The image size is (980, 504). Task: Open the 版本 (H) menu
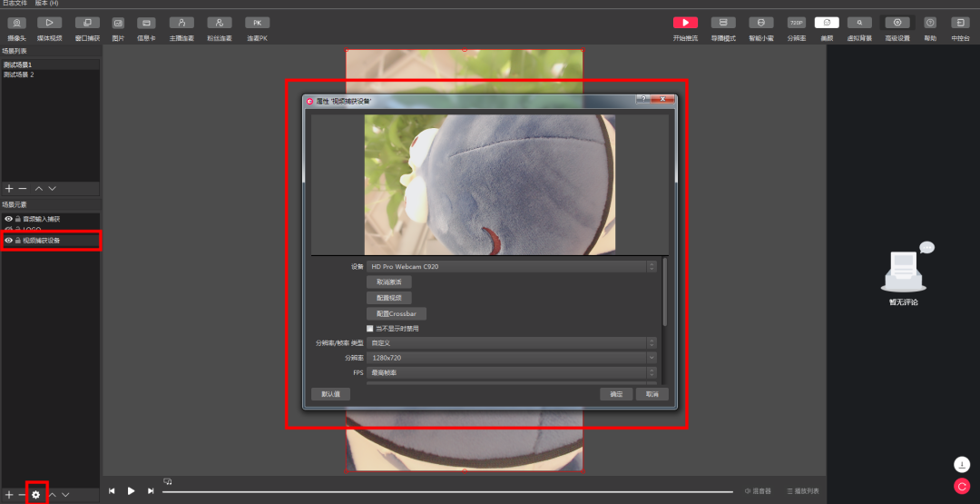(x=47, y=3)
